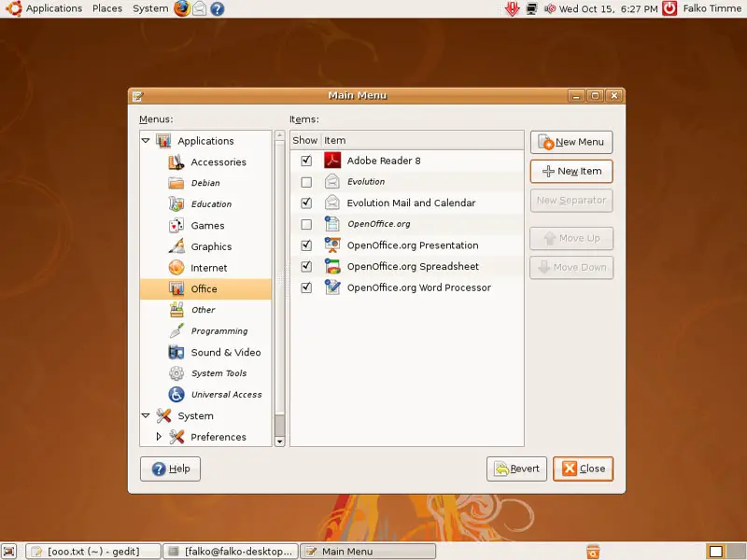Click the OpenOffice.org Spreadsheet icon

pyautogui.click(x=332, y=266)
